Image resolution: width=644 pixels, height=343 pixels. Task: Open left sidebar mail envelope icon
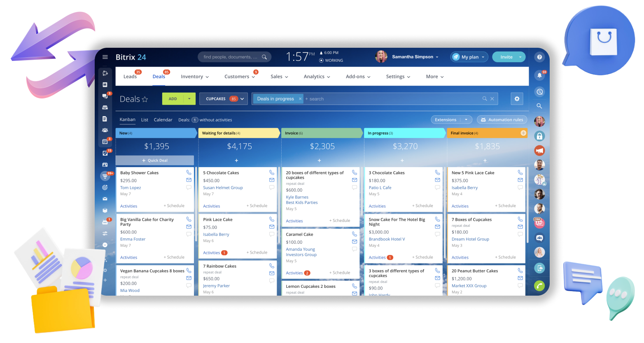click(x=105, y=198)
